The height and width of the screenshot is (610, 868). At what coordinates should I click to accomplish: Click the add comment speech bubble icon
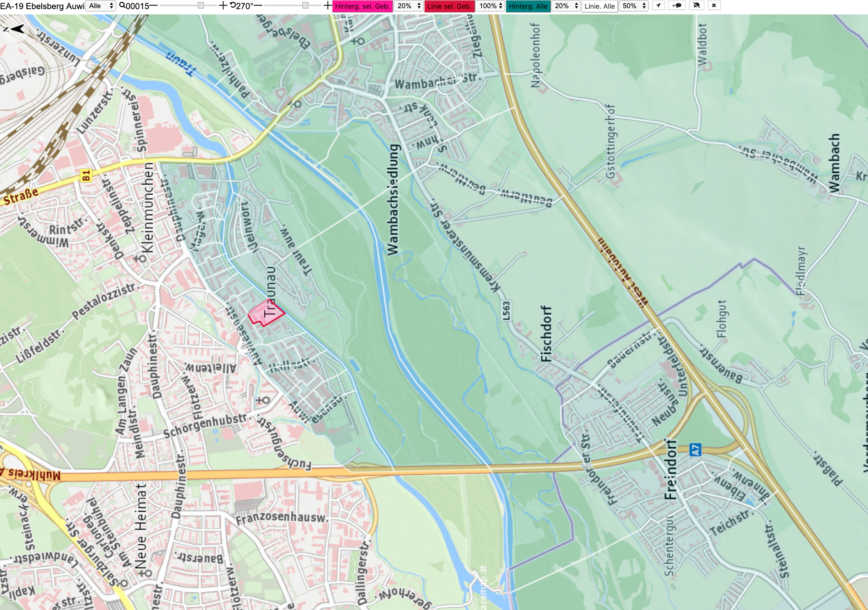[x=677, y=6]
